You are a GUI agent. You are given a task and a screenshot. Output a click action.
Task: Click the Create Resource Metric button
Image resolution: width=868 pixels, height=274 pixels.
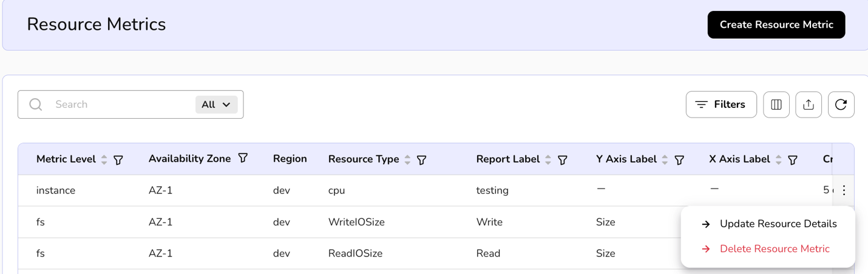pyautogui.click(x=776, y=25)
